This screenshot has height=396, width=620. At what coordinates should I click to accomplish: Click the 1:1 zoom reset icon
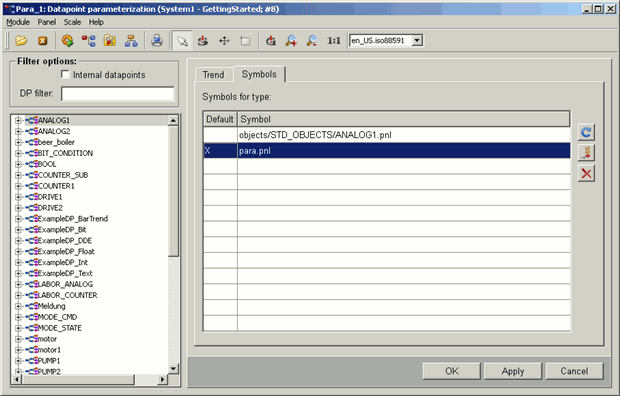tap(334, 40)
